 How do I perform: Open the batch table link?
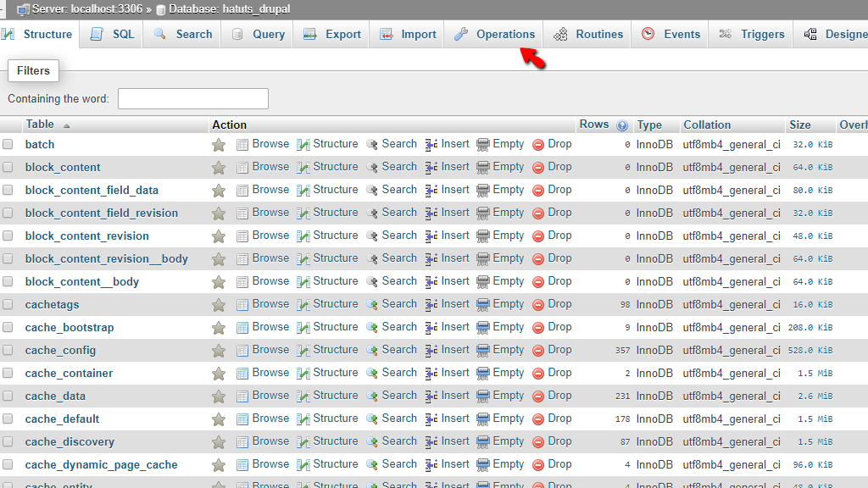point(40,144)
